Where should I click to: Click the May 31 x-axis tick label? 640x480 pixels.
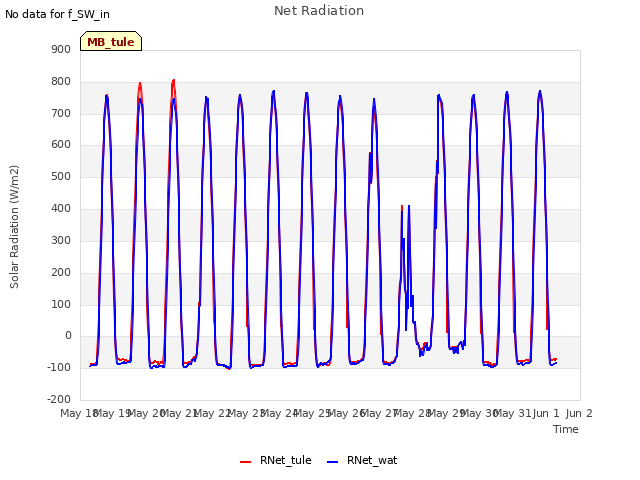(512, 413)
